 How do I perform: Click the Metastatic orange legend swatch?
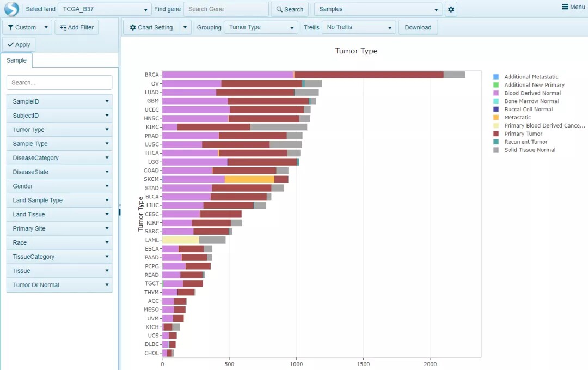[496, 118]
